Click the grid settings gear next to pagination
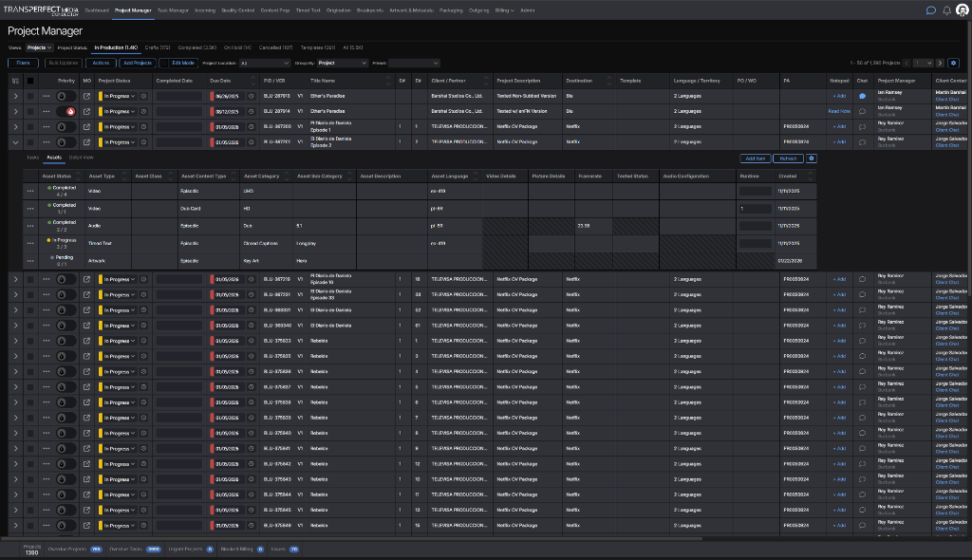The height and width of the screenshot is (560, 972). click(x=953, y=63)
